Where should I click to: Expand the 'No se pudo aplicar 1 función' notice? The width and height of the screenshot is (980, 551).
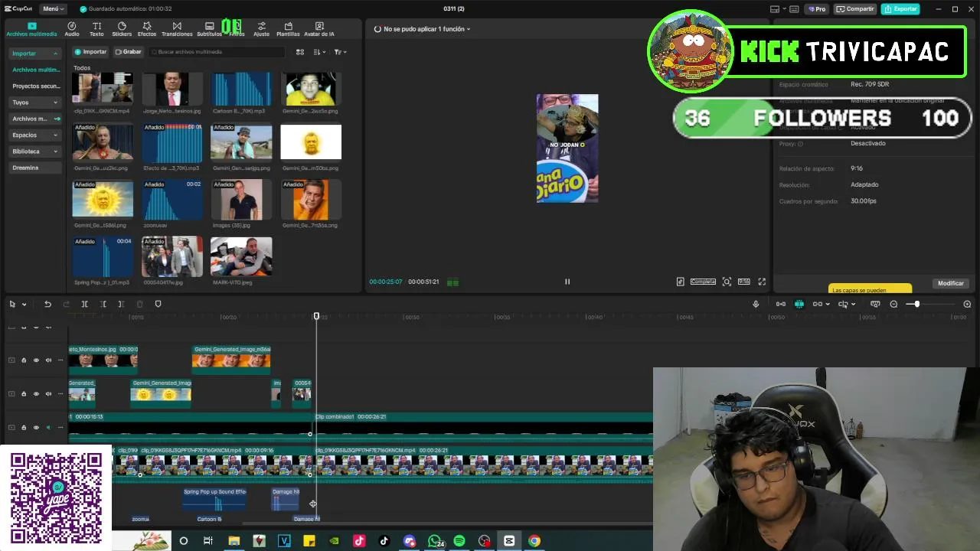tap(422, 29)
